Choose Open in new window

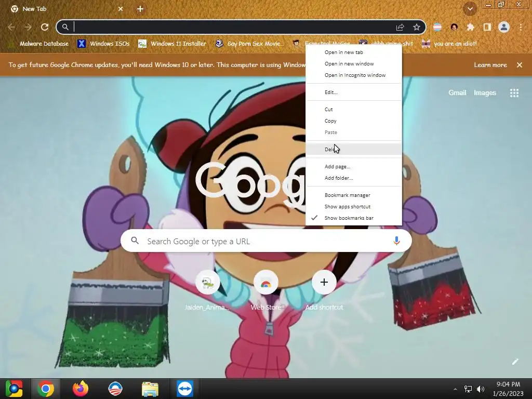tap(354, 64)
